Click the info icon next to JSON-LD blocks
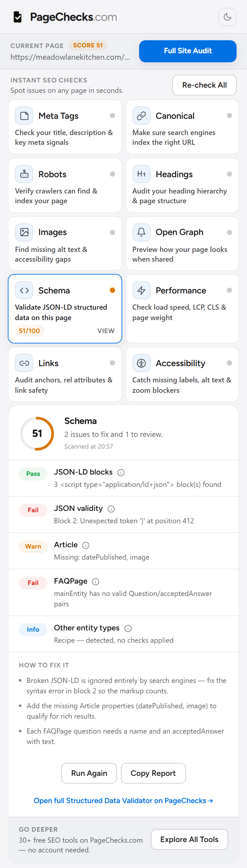The width and height of the screenshot is (247, 868). (x=121, y=472)
